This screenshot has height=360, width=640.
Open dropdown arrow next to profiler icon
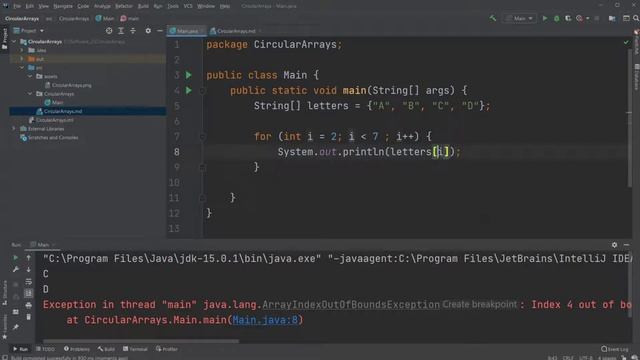(x=587, y=18)
